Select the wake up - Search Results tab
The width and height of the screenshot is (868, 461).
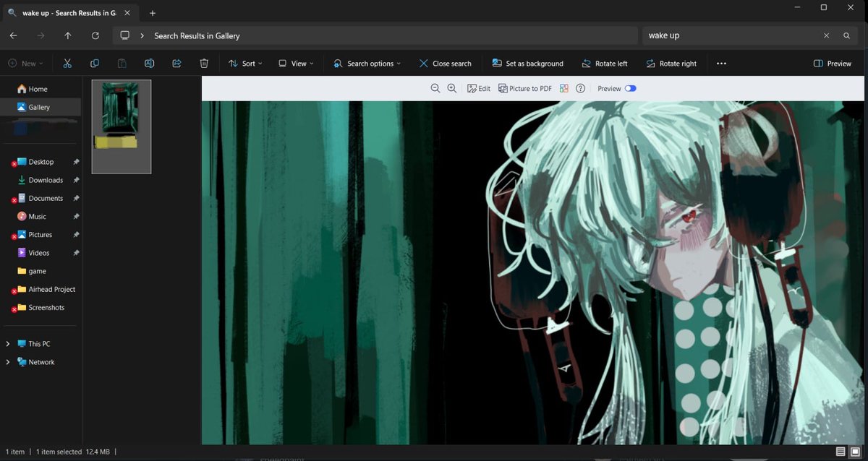[x=70, y=13]
